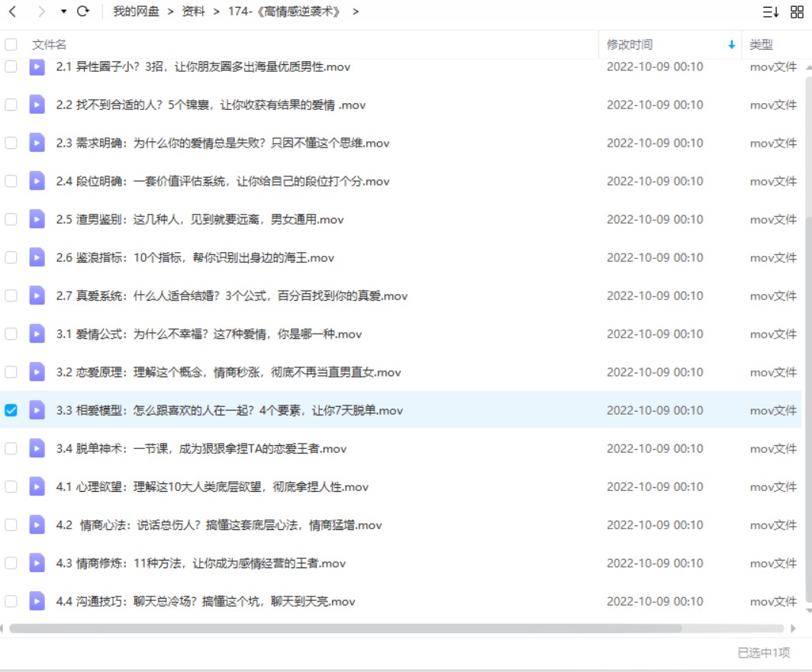The image size is (812, 672).
Task: Click the horizontal scrollbar right arrow
Action: (793, 628)
